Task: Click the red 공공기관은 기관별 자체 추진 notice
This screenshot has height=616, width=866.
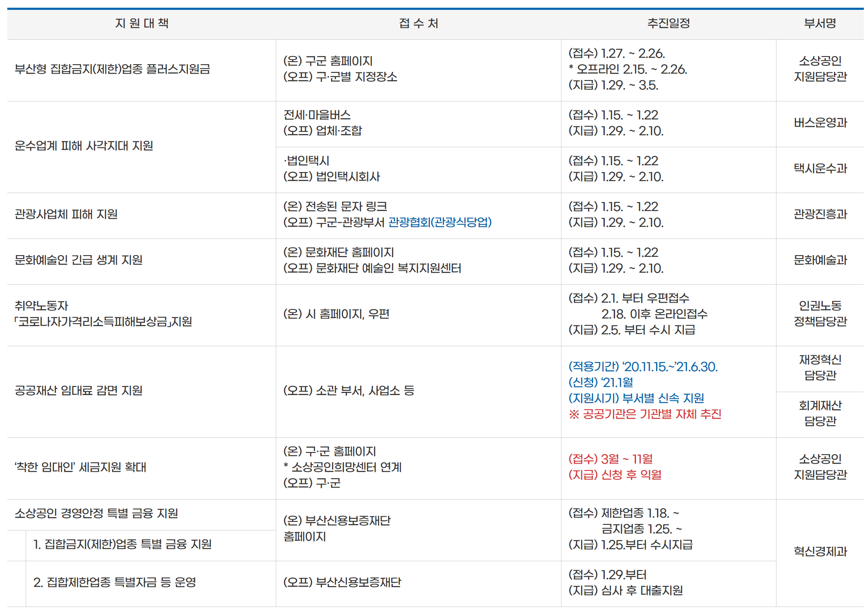Action: pyautogui.click(x=645, y=414)
